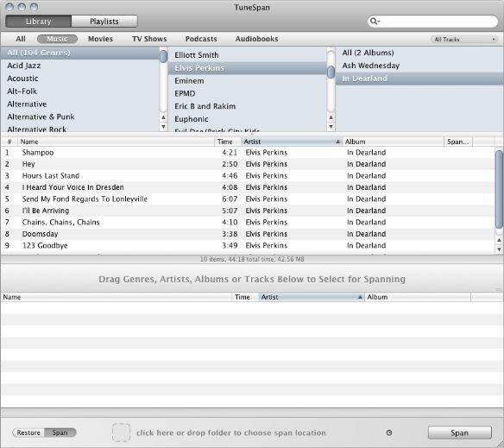
Task: Select the track I'll Be Arriving
Action: pos(248,211)
